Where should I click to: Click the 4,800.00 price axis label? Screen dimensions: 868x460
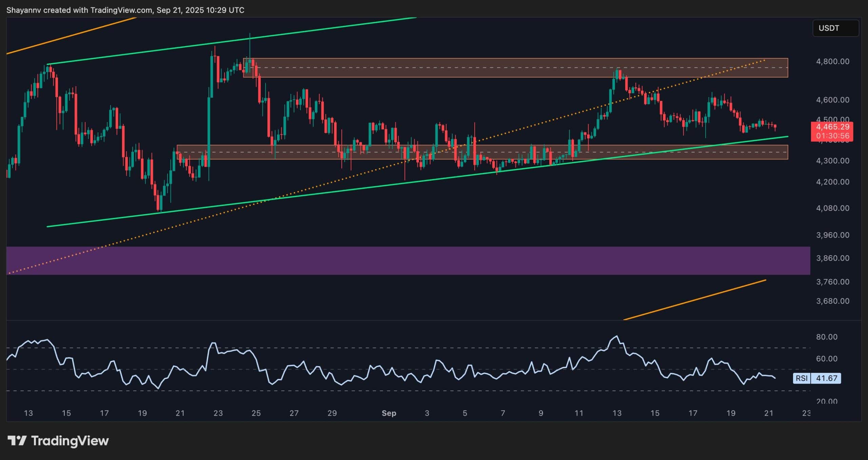pos(832,61)
